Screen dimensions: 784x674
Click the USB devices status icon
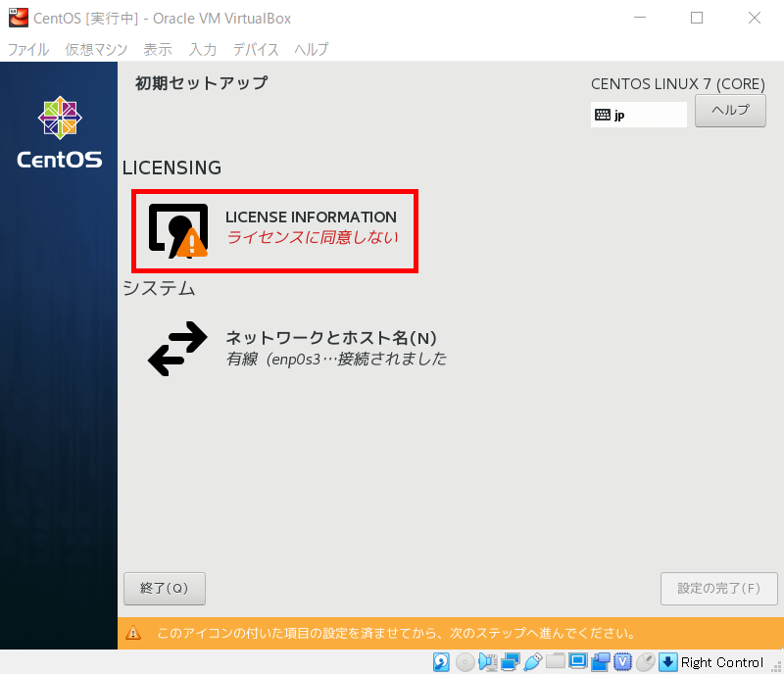533,662
